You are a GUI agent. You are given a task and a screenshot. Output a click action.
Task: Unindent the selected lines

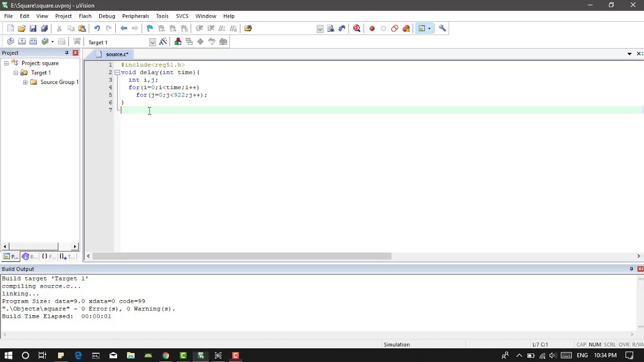pyautogui.click(x=211, y=29)
